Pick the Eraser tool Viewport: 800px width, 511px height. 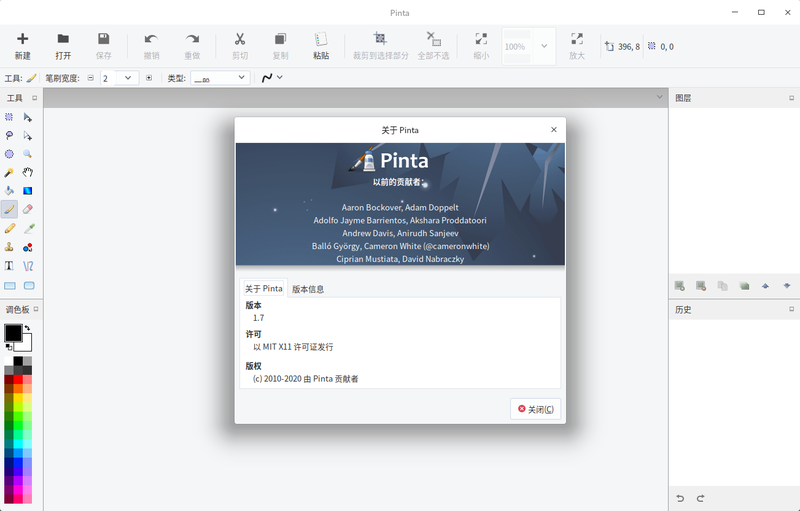28,209
